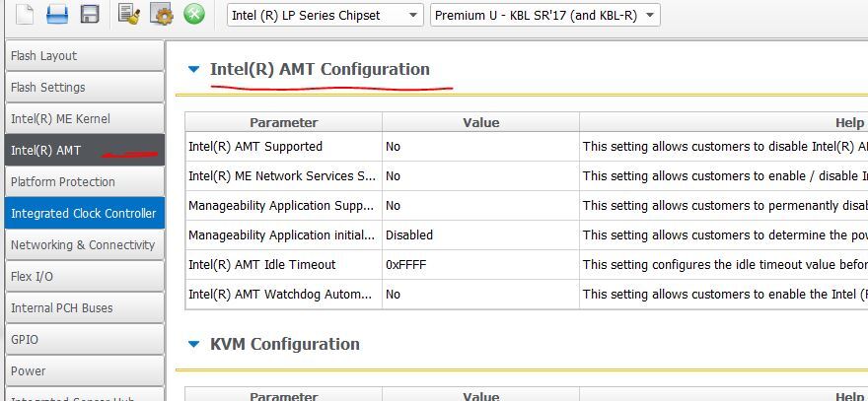Click the AMT Idle Timeout 0xFFFF value
This screenshot has width=868, height=401.
(479, 265)
